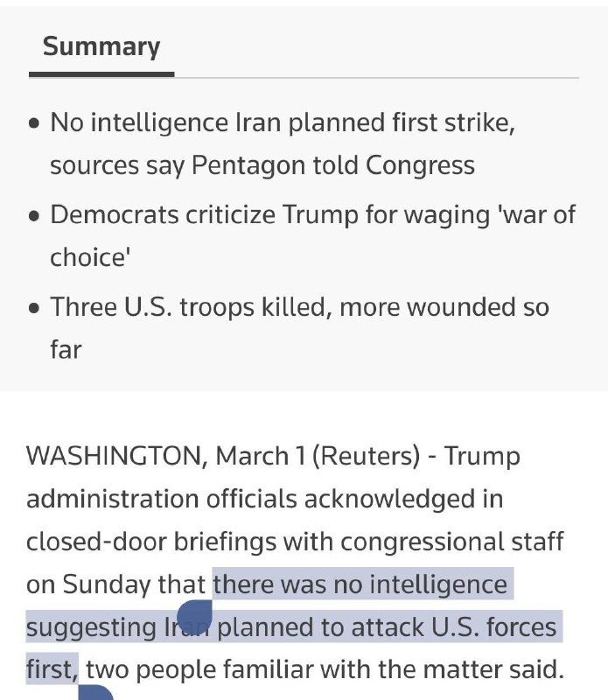The image size is (608, 700).
Task: Click the bullet dot before 'Three U.S. troops'
Action: pos(34,308)
